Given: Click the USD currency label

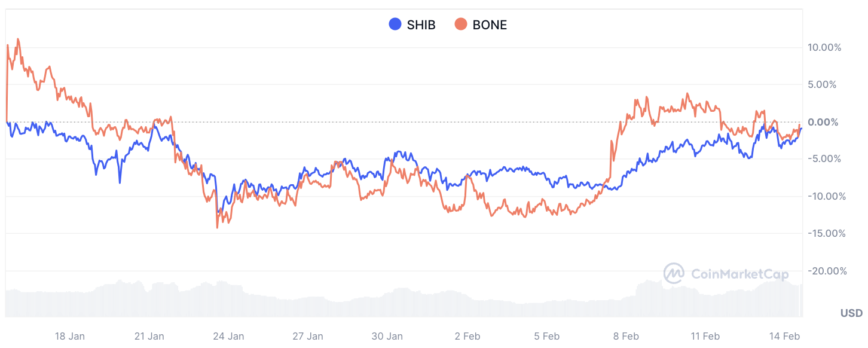Looking at the screenshot, I should click(851, 313).
